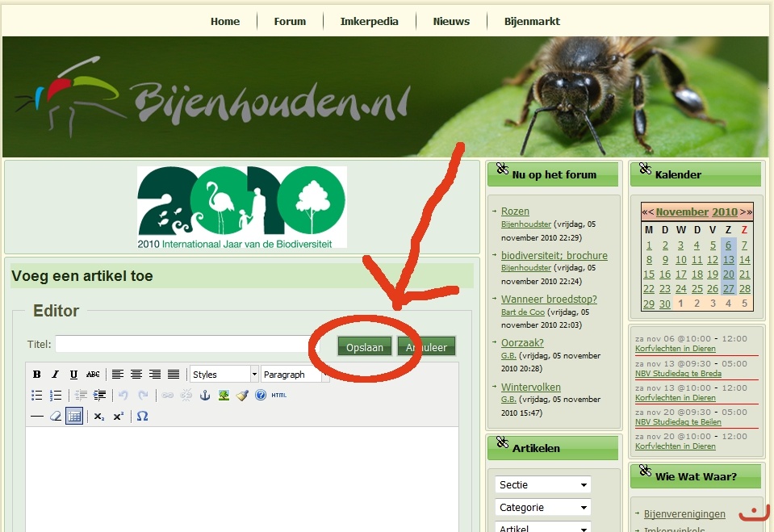
Task: Toggle italic formatting in the editor
Action: 55,375
